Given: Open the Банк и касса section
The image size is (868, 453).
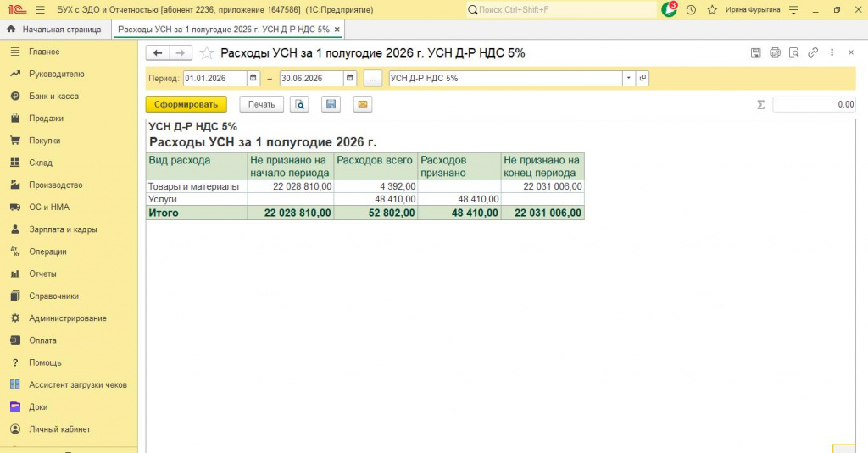Looking at the screenshot, I should pos(53,96).
